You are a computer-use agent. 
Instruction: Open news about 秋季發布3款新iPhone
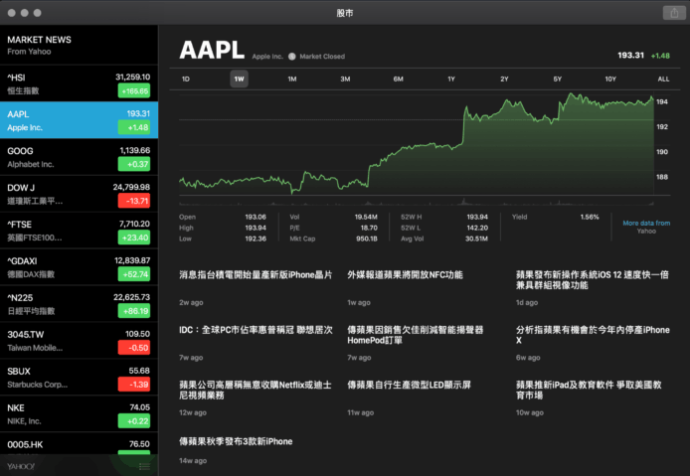coord(235,441)
